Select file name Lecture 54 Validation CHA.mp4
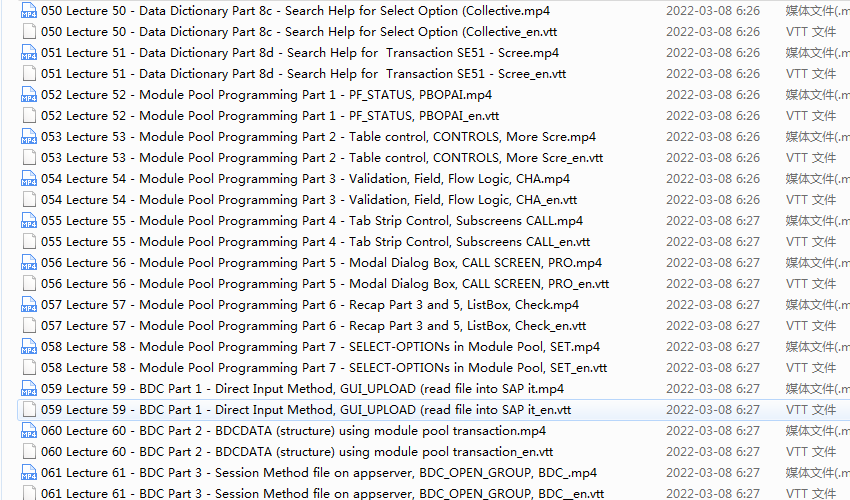Viewport: 850px width, 500px height. [306, 179]
